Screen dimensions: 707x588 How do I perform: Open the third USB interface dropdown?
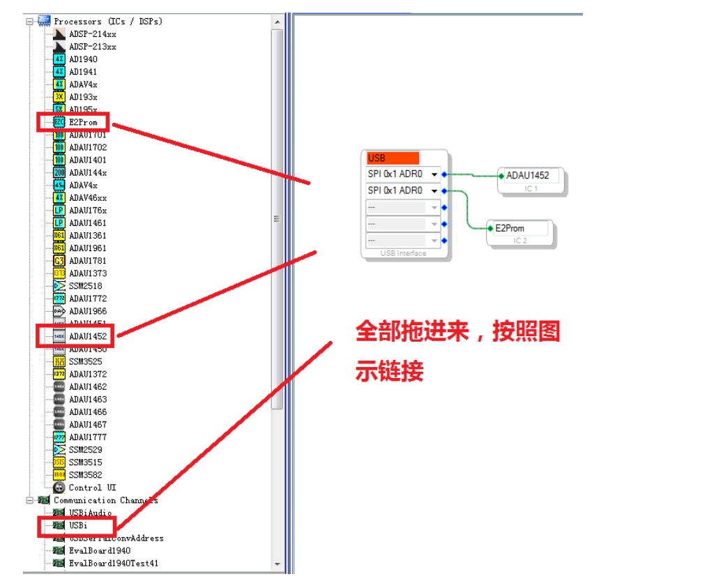(x=434, y=207)
